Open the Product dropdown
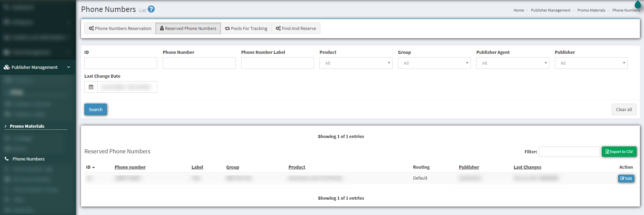644x215 pixels. pyautogui.click(x=356, y=63)
